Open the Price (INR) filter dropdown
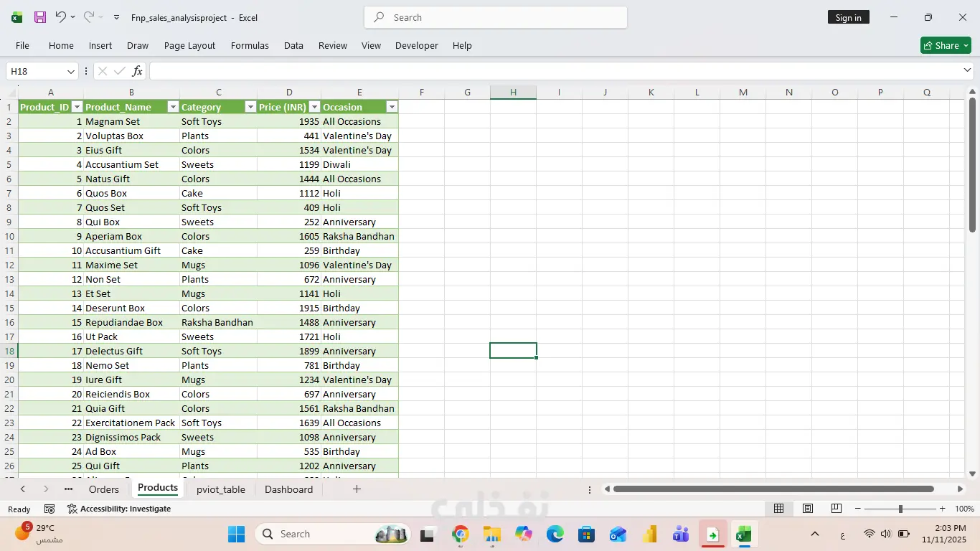This screenshot has height=551, width=980. tap(314, 107)
